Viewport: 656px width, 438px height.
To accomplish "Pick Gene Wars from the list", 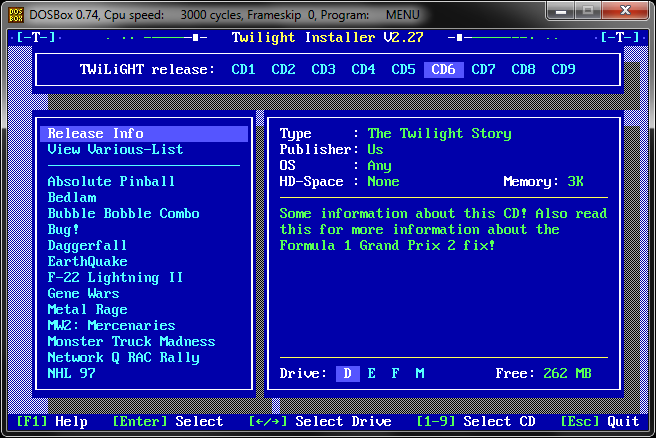I will (x=83, y=293).
